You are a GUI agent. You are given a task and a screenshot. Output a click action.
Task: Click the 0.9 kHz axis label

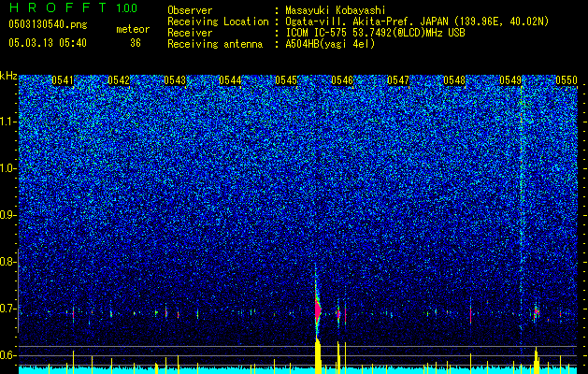pos(8,215)
